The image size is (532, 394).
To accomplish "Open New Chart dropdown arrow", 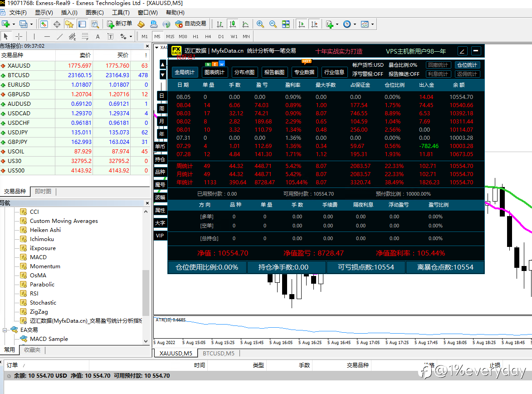I will (14, 24).
